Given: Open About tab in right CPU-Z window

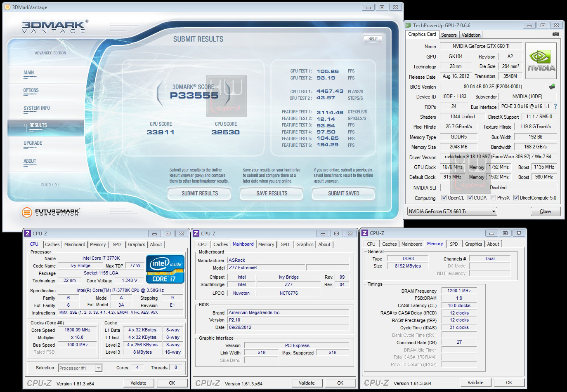Looking at the screenshot, I should [x=493, y=244].
